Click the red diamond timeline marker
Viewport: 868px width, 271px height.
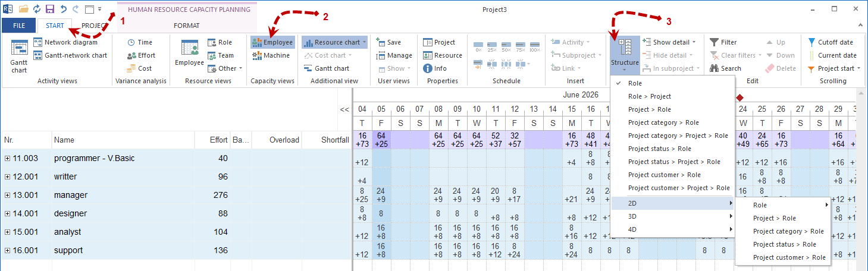click(x=739, y=97)
